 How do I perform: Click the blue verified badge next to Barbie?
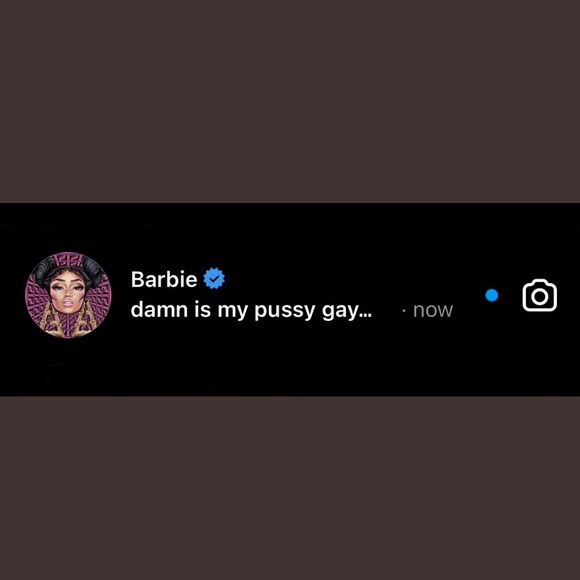tap(214, 279)
